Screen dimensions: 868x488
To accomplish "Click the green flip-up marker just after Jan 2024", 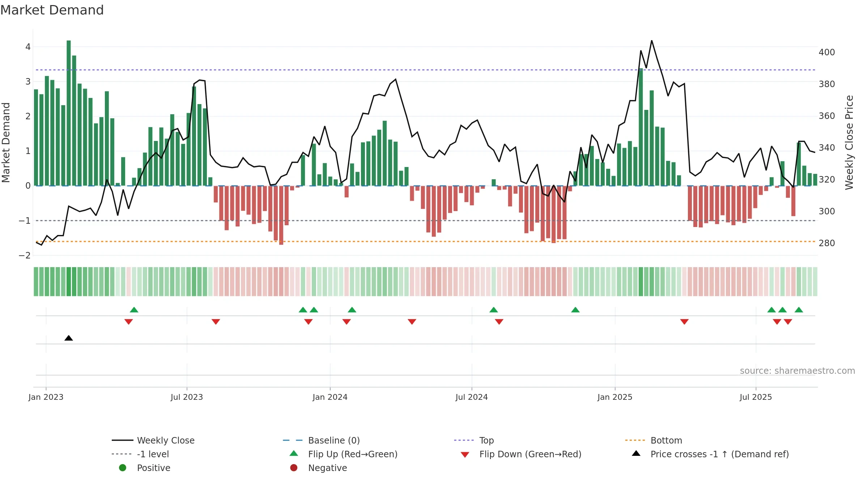I will (x=352, y=310).
